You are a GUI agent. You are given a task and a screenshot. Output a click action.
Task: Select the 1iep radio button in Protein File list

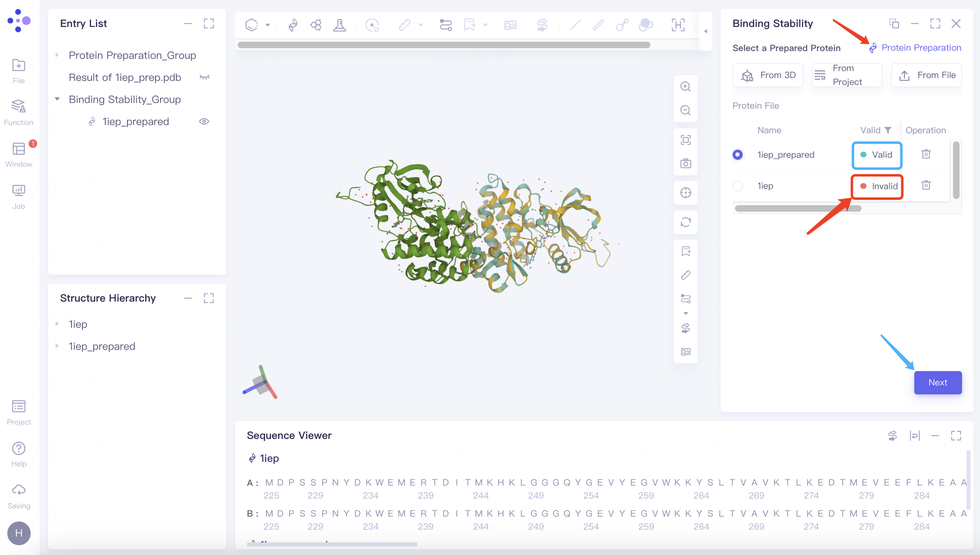[x=737, y=186]
